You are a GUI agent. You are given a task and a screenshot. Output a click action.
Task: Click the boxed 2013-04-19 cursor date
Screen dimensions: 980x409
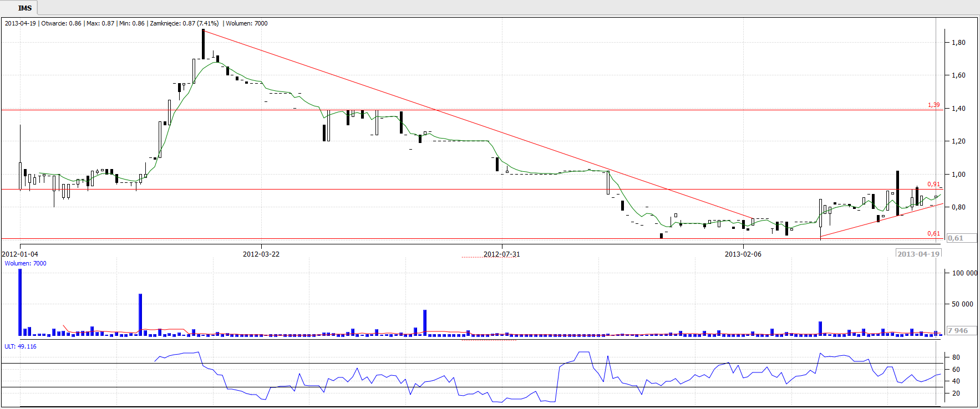(918, 254)
